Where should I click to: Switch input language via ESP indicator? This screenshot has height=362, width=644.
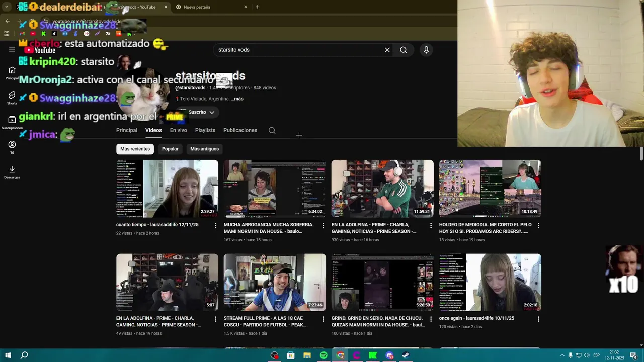tap(596, 355)
